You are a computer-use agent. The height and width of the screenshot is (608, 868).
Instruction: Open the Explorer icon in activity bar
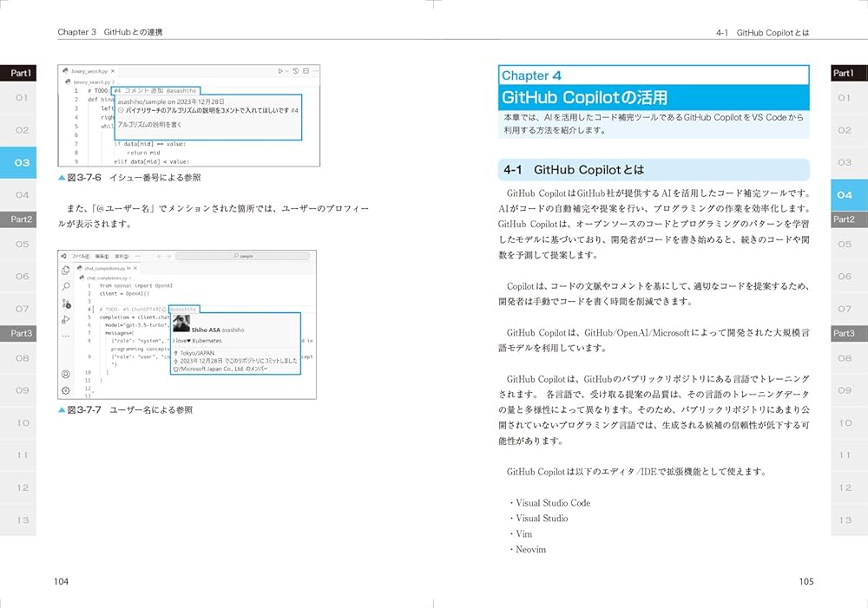66,271
